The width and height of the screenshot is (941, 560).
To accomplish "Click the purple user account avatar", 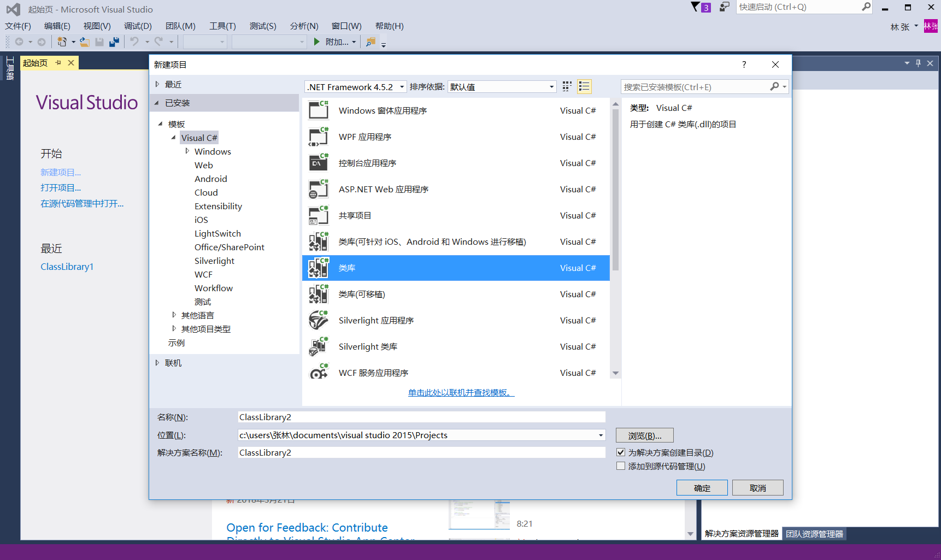I will point(931,26).
